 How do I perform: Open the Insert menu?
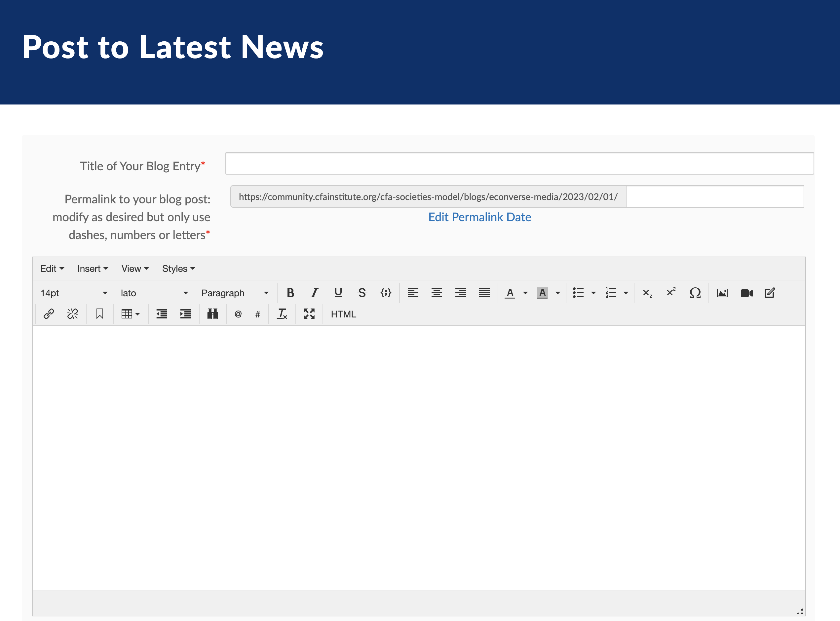(92, 269)
